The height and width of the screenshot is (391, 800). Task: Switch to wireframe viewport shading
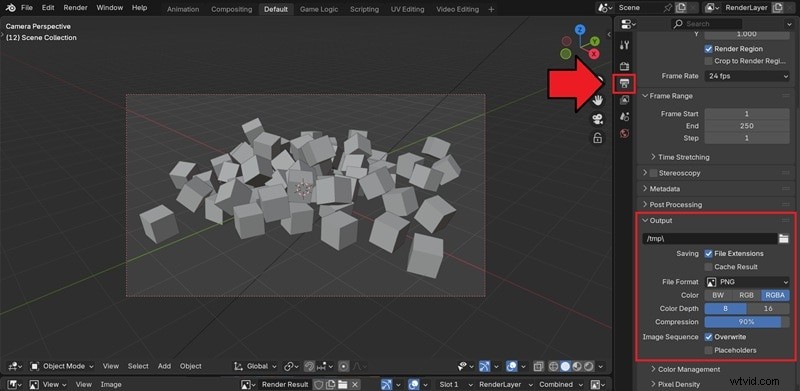pos(554,366)
